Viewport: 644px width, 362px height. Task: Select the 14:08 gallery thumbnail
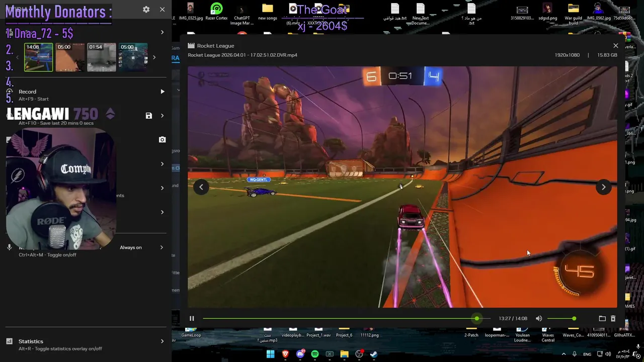(x=38, y=57)
